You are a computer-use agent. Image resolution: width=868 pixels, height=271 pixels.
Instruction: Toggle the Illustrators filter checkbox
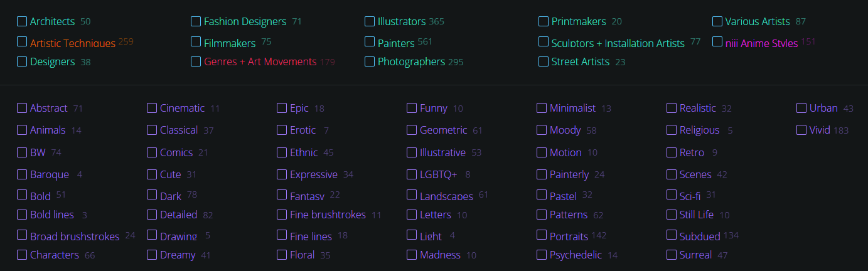coord(370,21)
